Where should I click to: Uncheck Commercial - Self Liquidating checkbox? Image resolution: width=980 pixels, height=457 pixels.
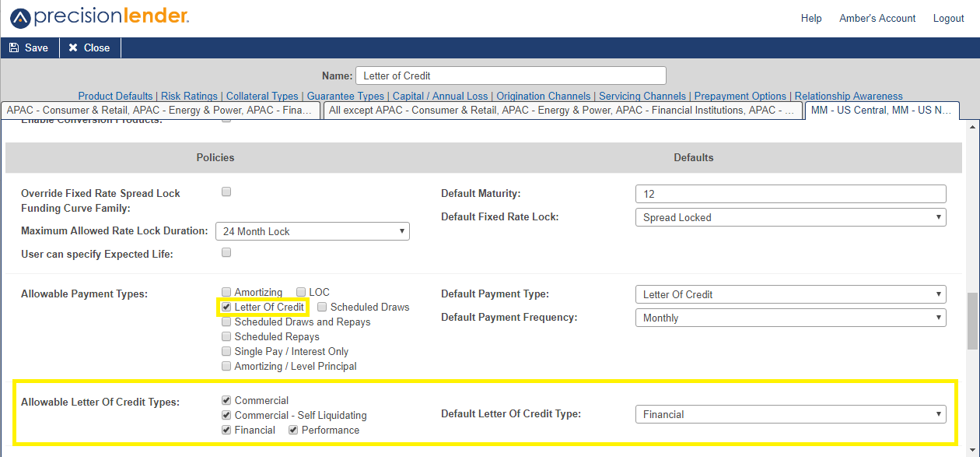click(226, 415)
